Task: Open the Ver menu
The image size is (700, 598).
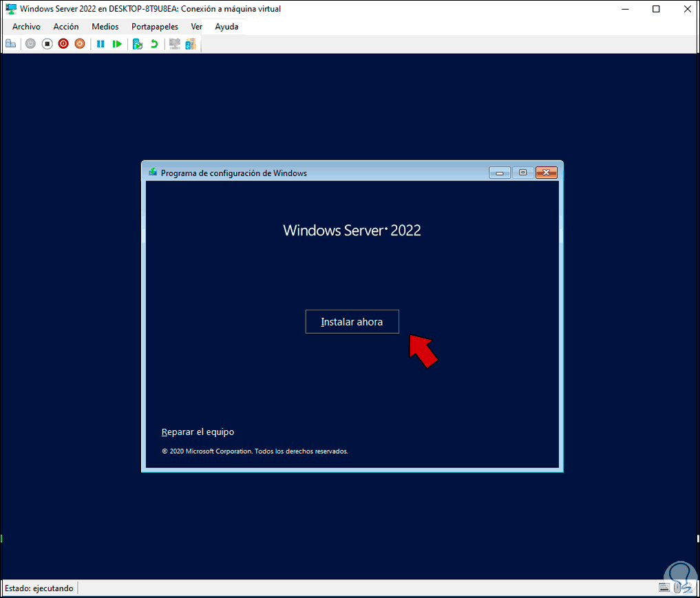Action: (196, 27)
